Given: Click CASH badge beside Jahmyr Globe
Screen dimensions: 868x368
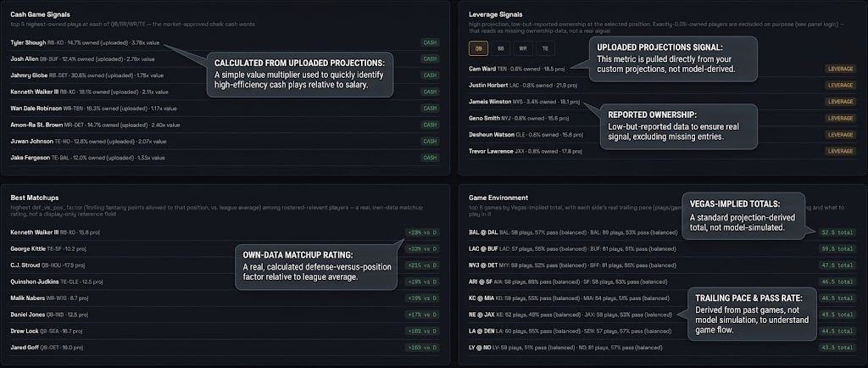Looking at the screenshot, I should click(x=430, y=75).
